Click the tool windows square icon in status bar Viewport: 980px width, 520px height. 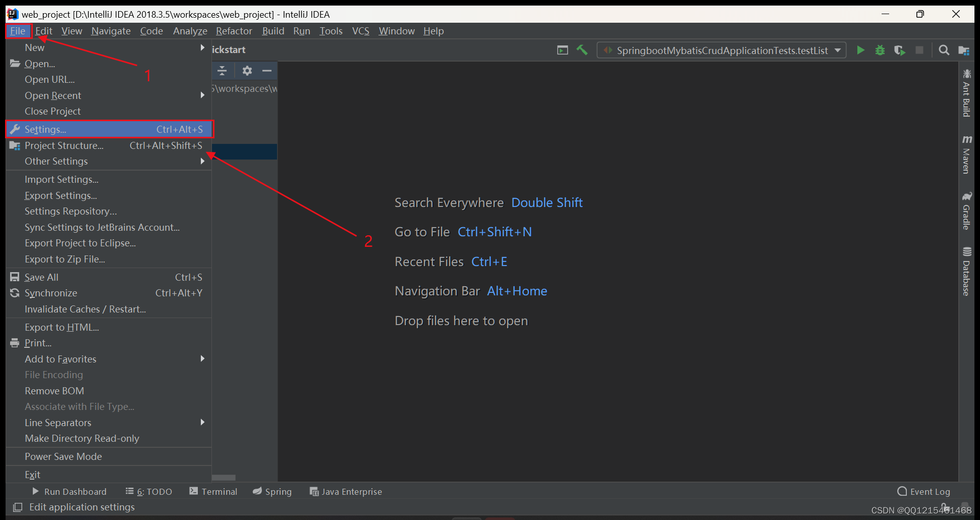pos(18,507)
